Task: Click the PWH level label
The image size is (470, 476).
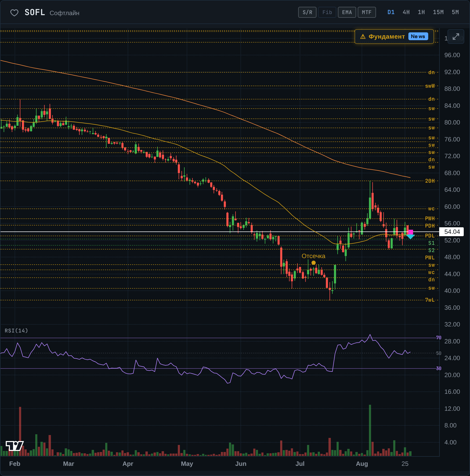Action: click(430, 218)
